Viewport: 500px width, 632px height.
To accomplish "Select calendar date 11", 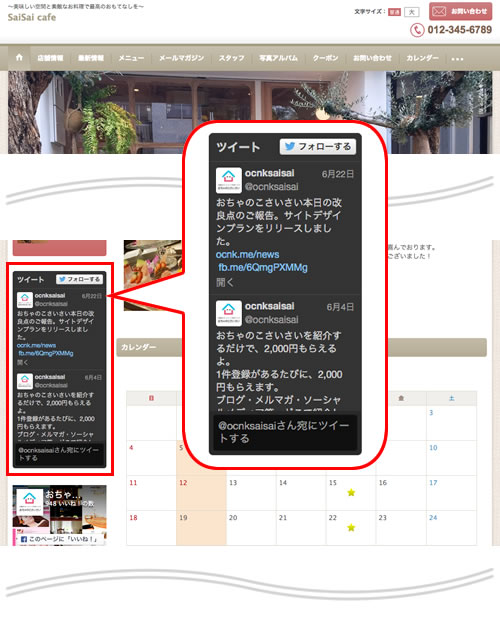I will pyautogui.click(x=133, y=483).
